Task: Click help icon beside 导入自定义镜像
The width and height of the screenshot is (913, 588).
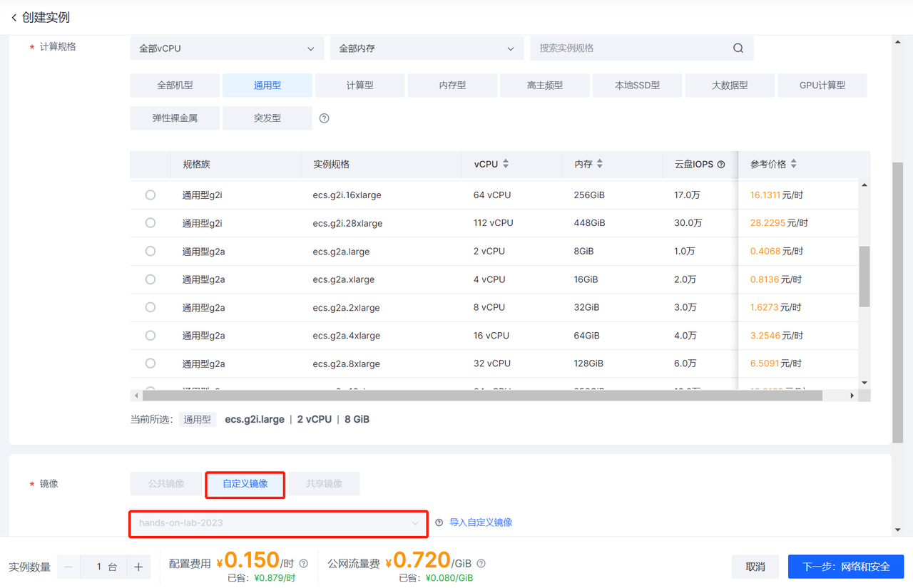Action: (x=439, y=522)
